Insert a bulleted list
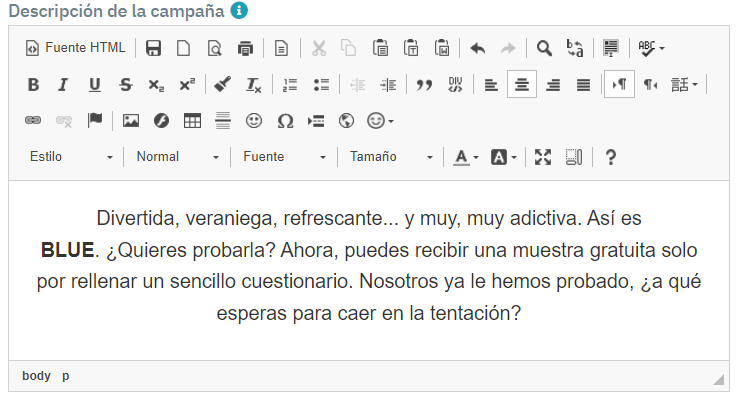This screenshot has height=404, width=740. pos(321,85)
